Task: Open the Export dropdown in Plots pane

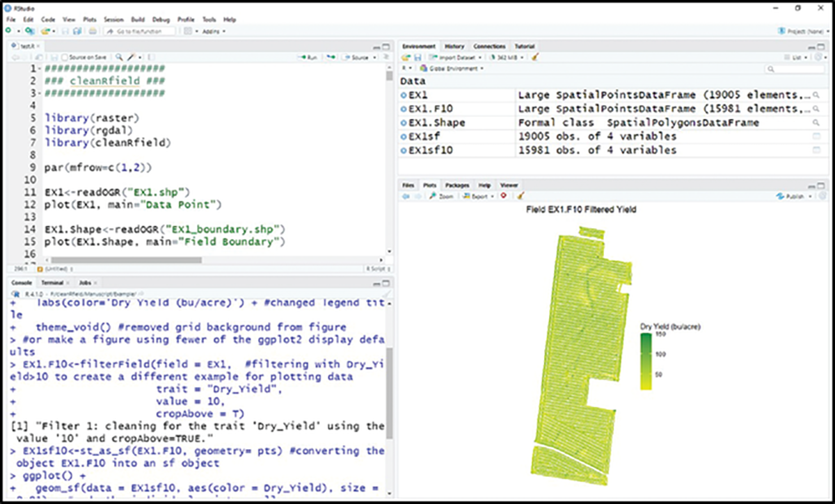Action: click(x=479, y=196)
